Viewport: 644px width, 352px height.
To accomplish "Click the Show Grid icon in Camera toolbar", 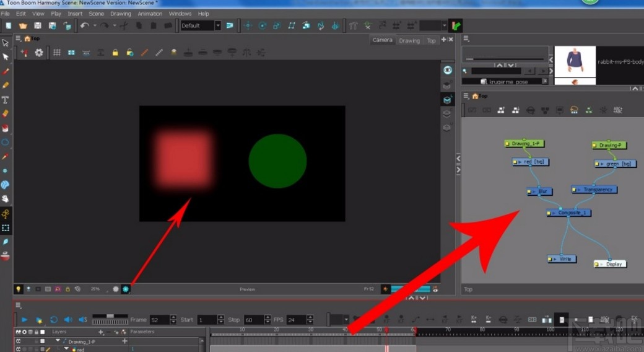I will point(57,53).
